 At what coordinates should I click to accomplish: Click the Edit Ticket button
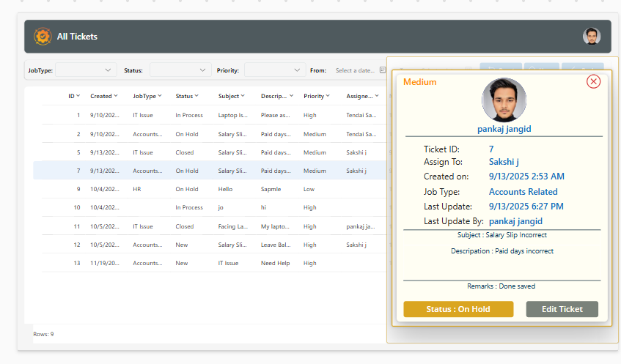click(562, 309)
